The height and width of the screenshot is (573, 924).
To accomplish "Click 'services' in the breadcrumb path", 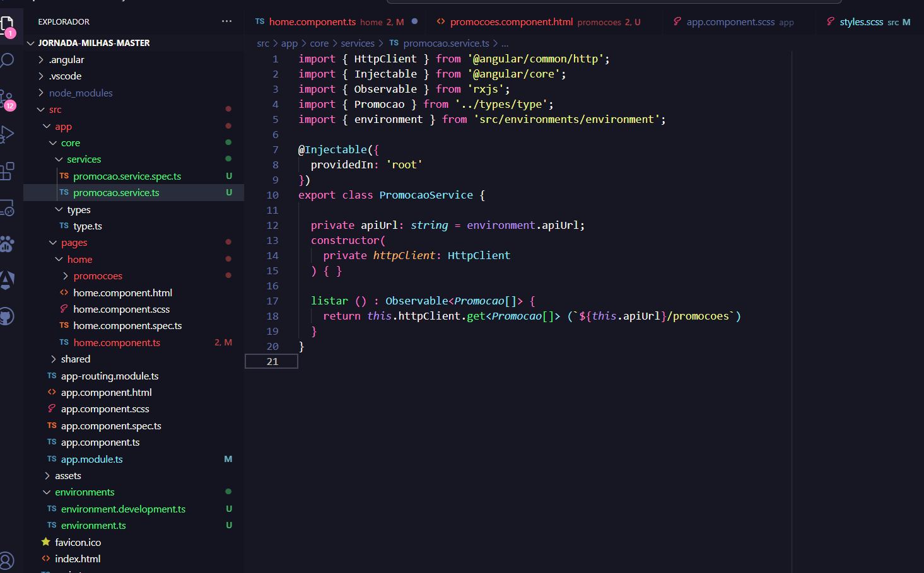I will click(x=358, y=43).
